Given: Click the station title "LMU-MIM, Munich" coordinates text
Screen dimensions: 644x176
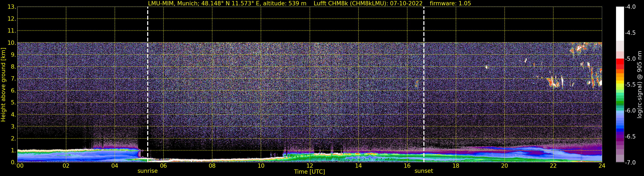Looking at the screenshot, I should tap(227, 3).
